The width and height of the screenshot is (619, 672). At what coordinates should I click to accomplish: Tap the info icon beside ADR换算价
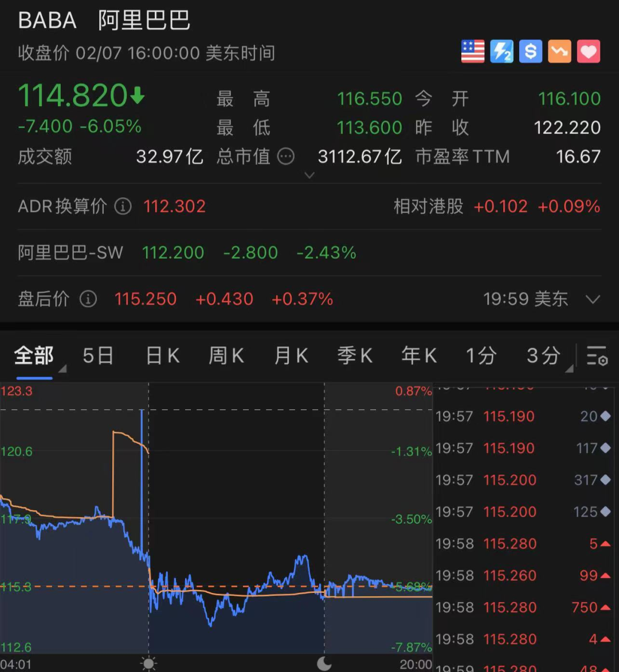(123, 206)
